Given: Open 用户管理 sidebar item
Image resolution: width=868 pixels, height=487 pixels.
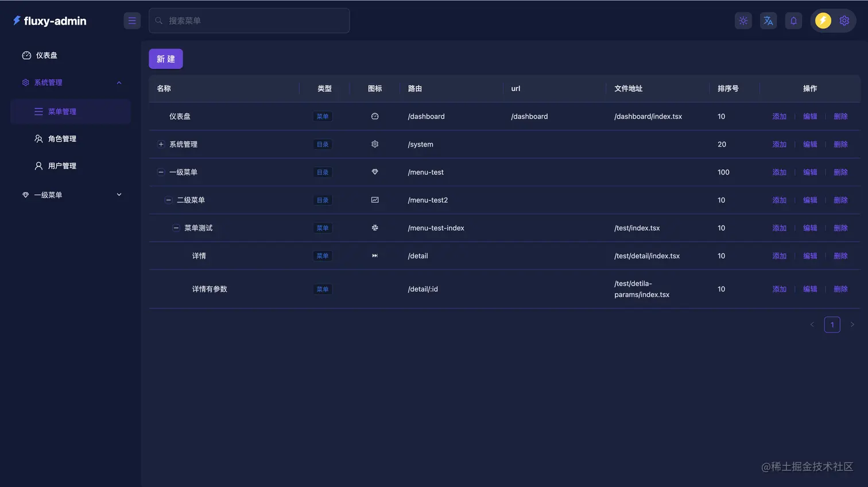Looking at the screenshot, I should click(71, 166).
